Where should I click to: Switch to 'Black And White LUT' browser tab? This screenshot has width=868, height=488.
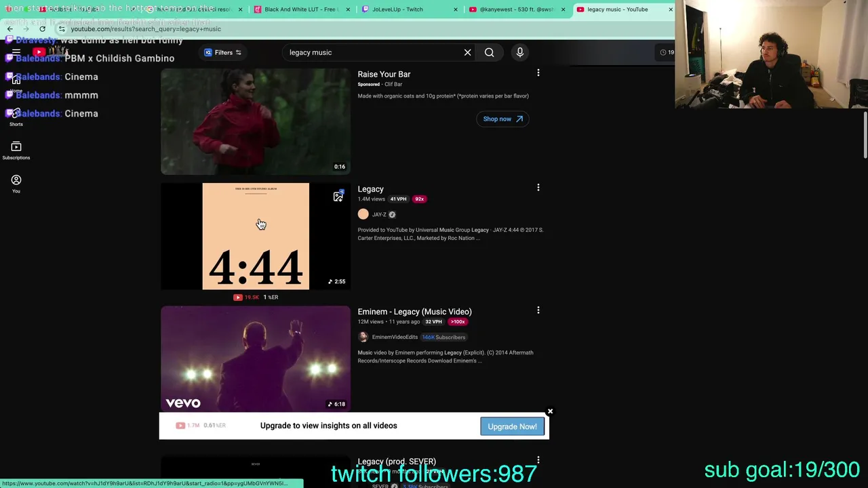pyautogui.click(x=301, y=9)
